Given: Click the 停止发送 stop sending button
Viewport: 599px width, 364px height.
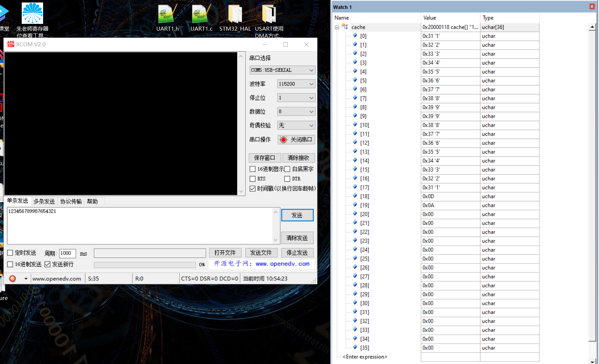Looking at the screenshot, I should (x=297, y=253).
